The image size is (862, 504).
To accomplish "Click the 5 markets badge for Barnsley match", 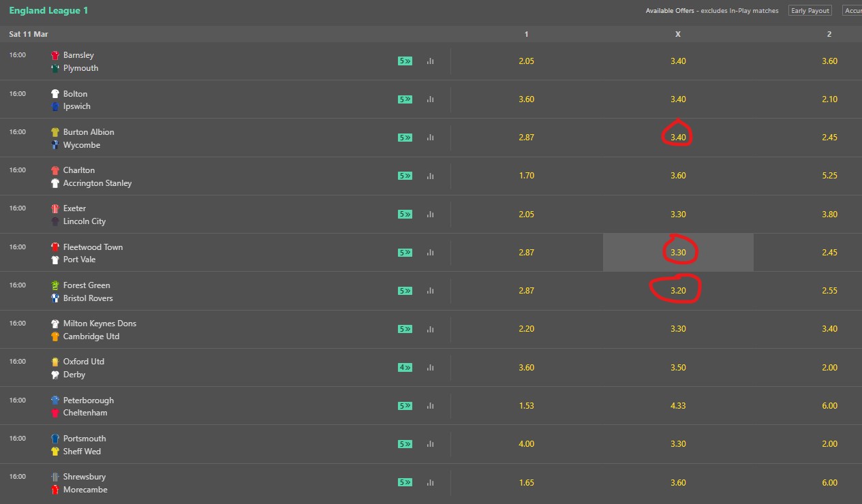I will pyautogui.click(x=405, y=61).
